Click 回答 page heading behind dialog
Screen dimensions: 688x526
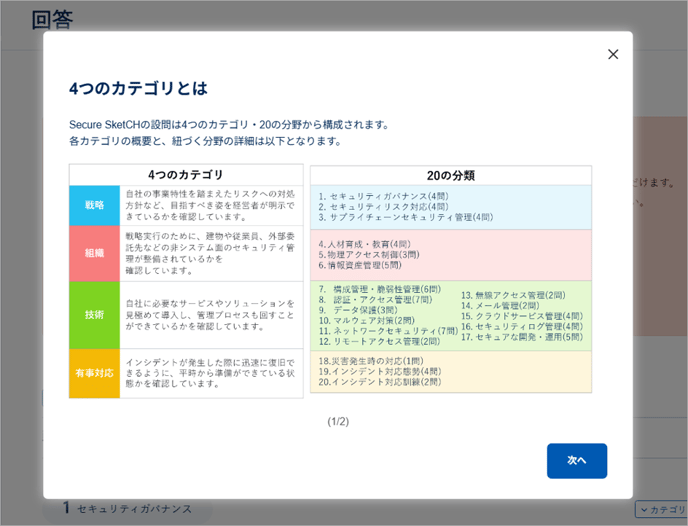52,20
